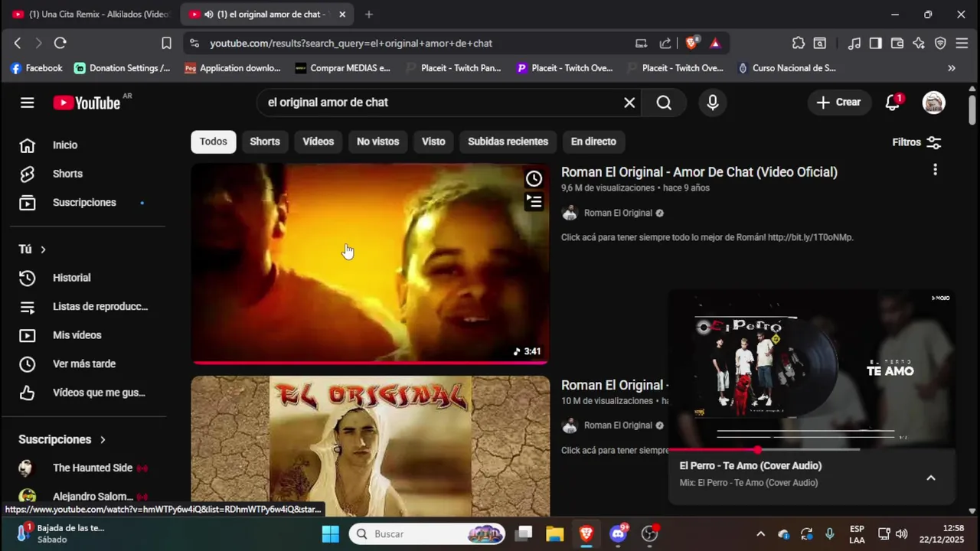The height and width of the screenshot is (551, 980).
Task: Click the install app icon in address bar
Action: coord(642,44)
